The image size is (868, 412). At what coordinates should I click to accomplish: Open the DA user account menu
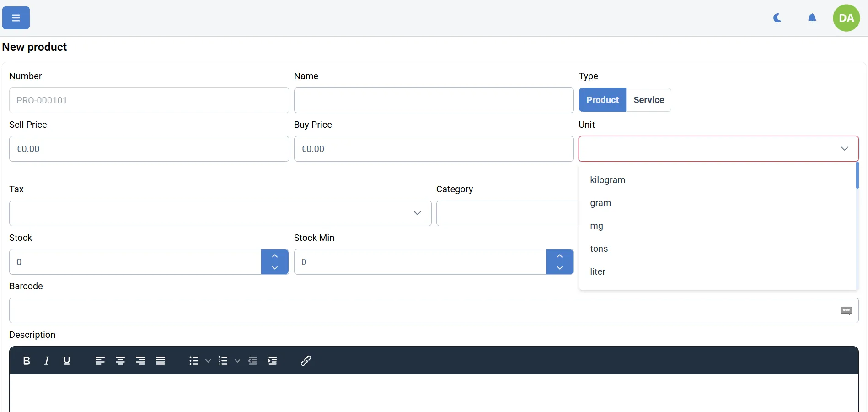[x=847, y=18]
